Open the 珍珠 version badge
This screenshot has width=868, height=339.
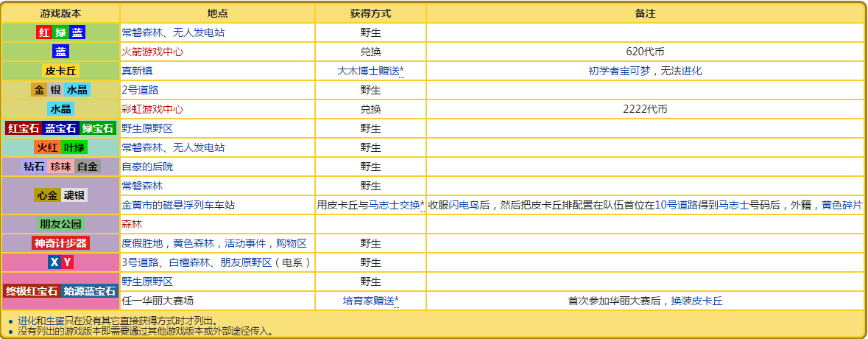(61, 167)
